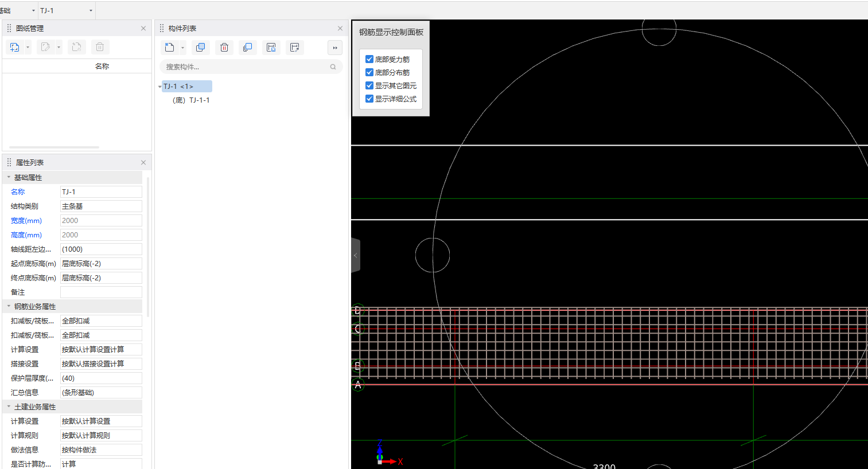Click the 图纸管理 panel drag handle
The width and height of the screenshot is (868, 469).
(x=9, y=28)
